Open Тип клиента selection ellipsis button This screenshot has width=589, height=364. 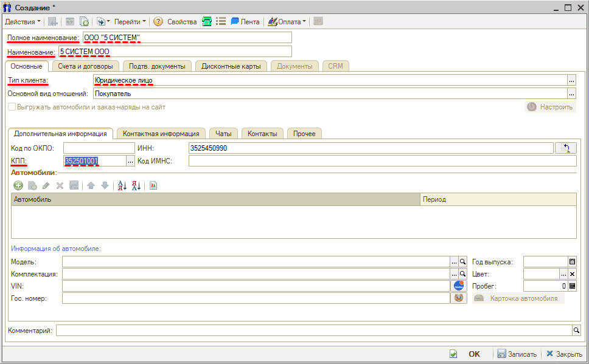pyautogui.click(x=571, y=80)
